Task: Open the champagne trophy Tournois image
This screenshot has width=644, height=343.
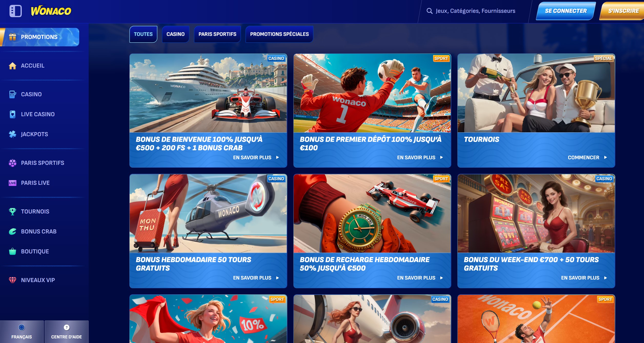Action: 536,93
